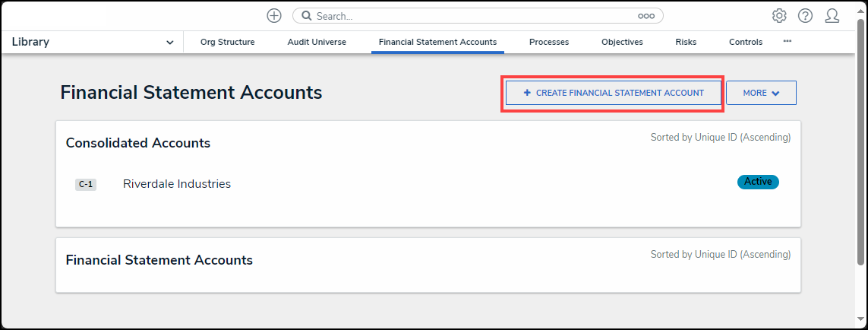Viewport: 868px width, 330px height.
Task: Open the Risks tab
Action: (x=686, y=42)
